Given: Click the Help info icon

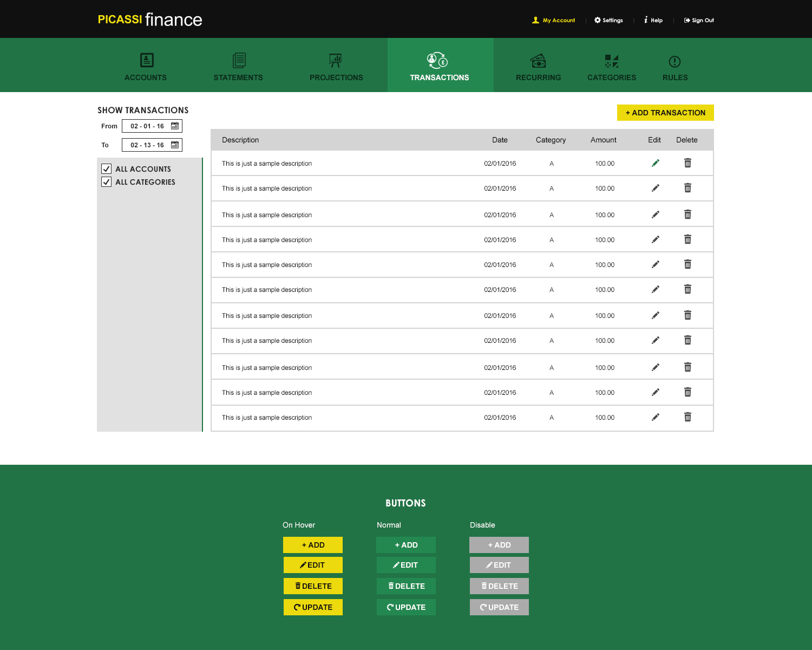Looking at the screenshot, I should coord(646,20).
